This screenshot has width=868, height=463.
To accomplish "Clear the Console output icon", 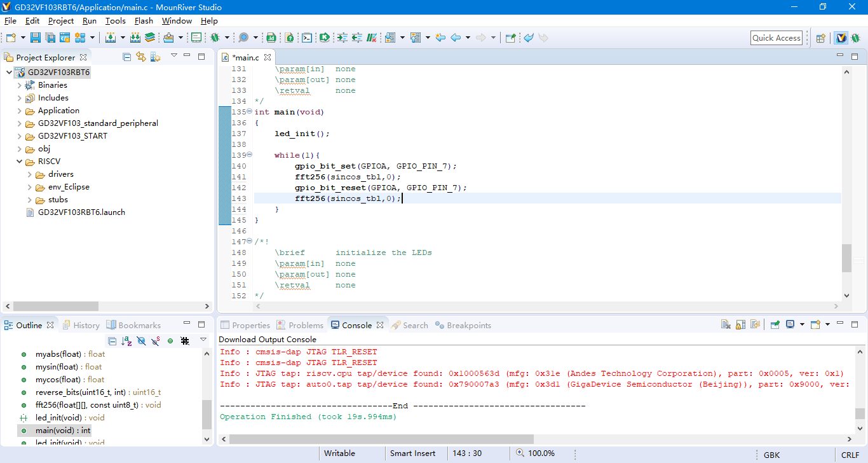I will point(726,324).
